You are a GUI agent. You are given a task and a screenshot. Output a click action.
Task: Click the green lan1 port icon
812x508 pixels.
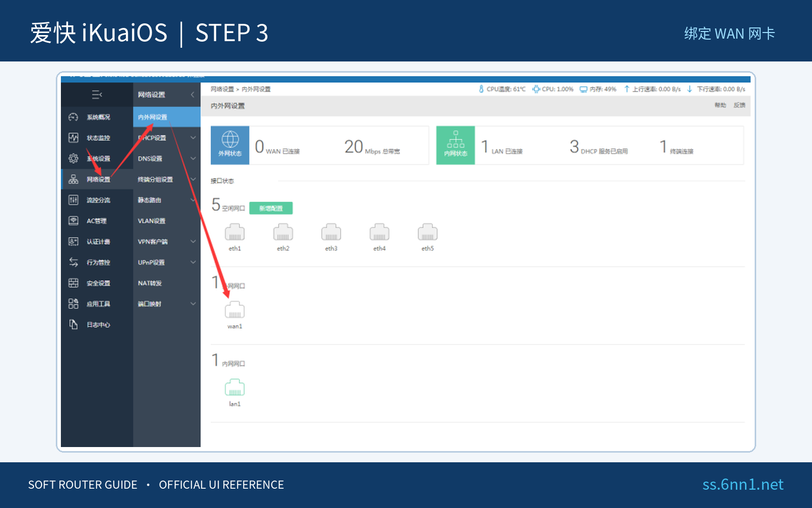pos(234,388)
